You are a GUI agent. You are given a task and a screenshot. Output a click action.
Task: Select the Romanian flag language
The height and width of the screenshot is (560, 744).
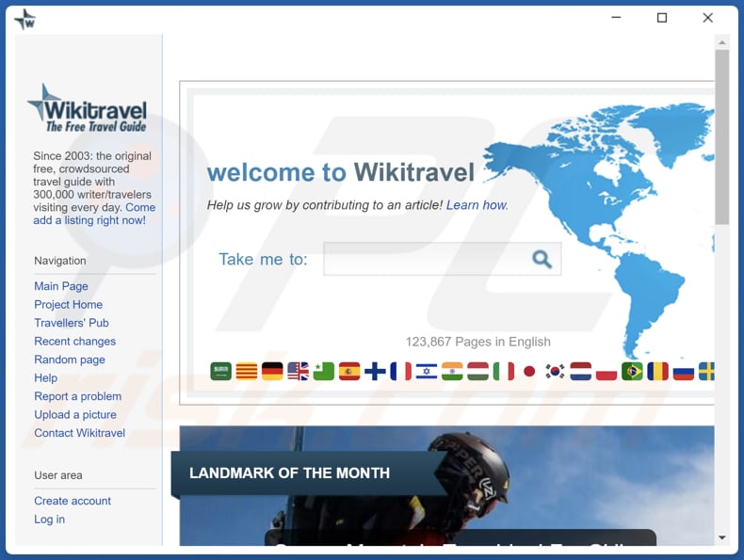tap(657, 371)
